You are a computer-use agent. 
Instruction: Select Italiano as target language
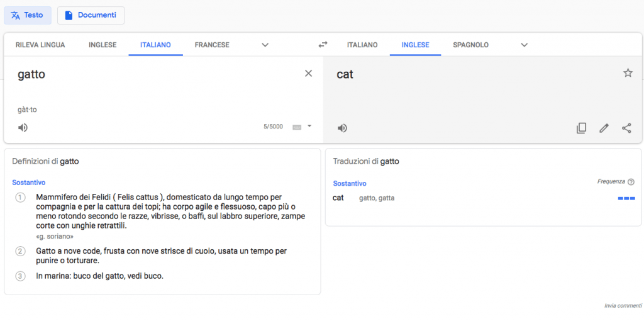[362, 45]
